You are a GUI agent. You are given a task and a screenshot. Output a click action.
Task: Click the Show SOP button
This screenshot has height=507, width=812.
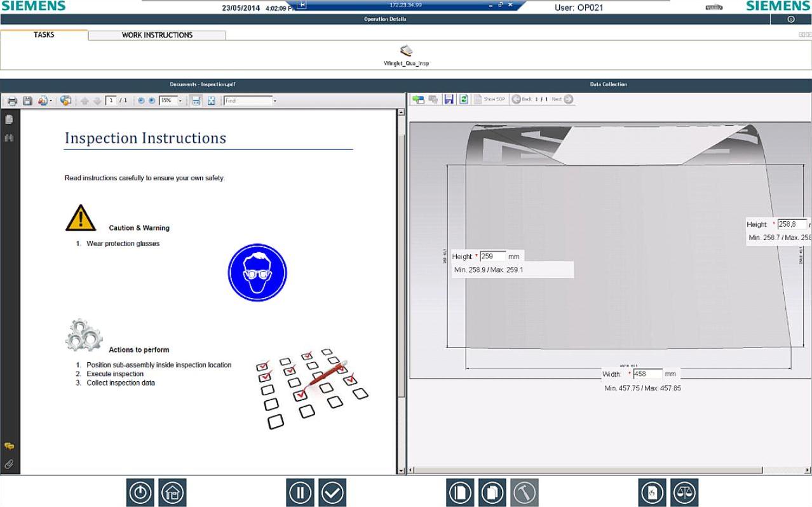point(490,99)
